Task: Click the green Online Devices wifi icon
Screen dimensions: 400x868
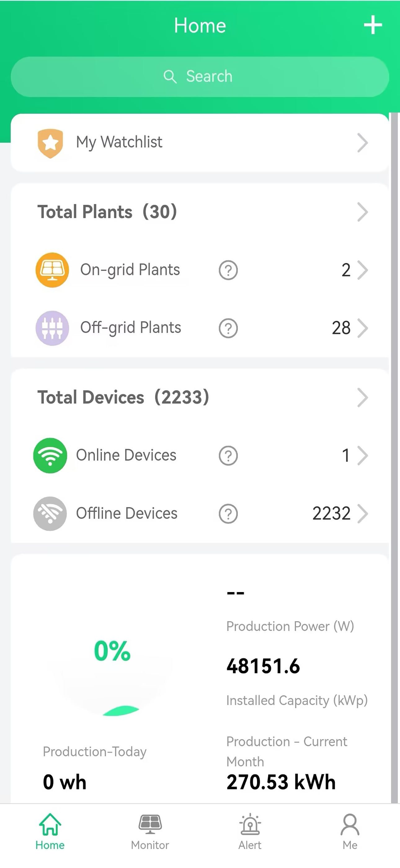Action: click(x=50, y=455)
